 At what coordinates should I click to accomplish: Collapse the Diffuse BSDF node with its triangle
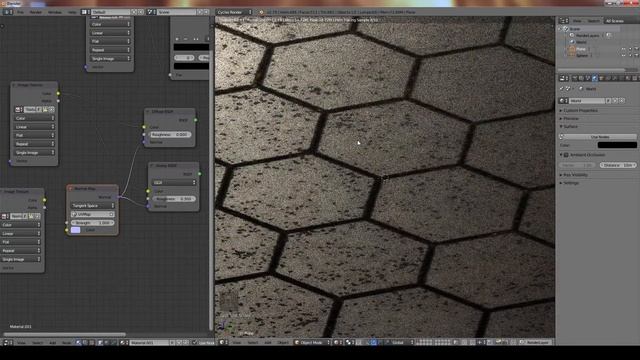point(148,111)
